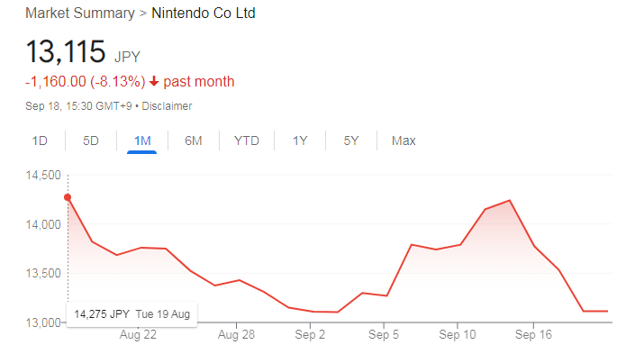Click the 14,275 JPY tooltip
644x354 pixels.
[132, 314]
